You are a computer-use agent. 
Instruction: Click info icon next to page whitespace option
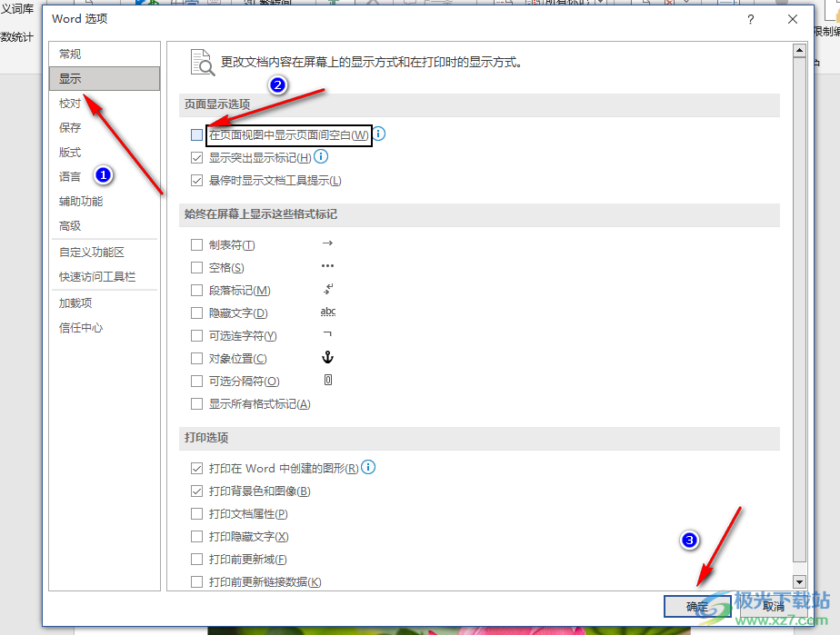coord(379,134)
